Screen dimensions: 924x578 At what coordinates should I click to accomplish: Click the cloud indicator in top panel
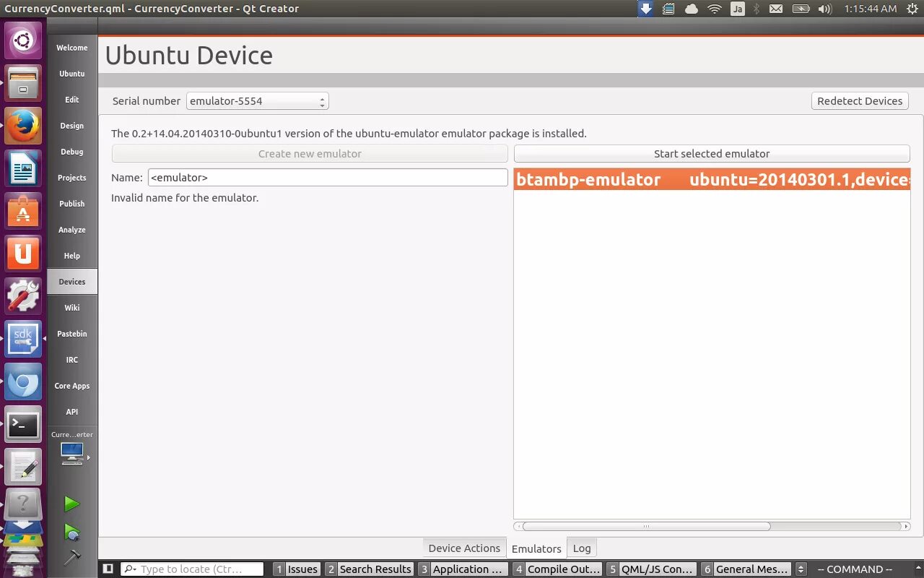point(692,9)
